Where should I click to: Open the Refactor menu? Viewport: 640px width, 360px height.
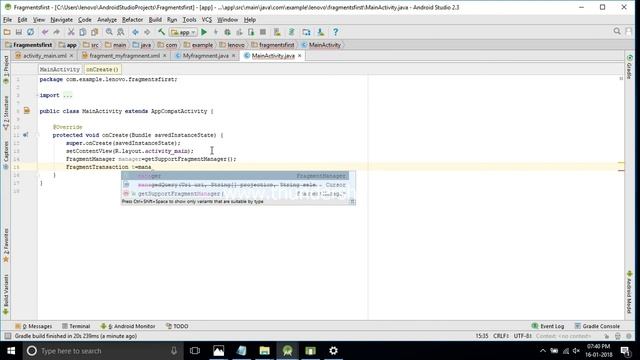[x=132, y=20]
